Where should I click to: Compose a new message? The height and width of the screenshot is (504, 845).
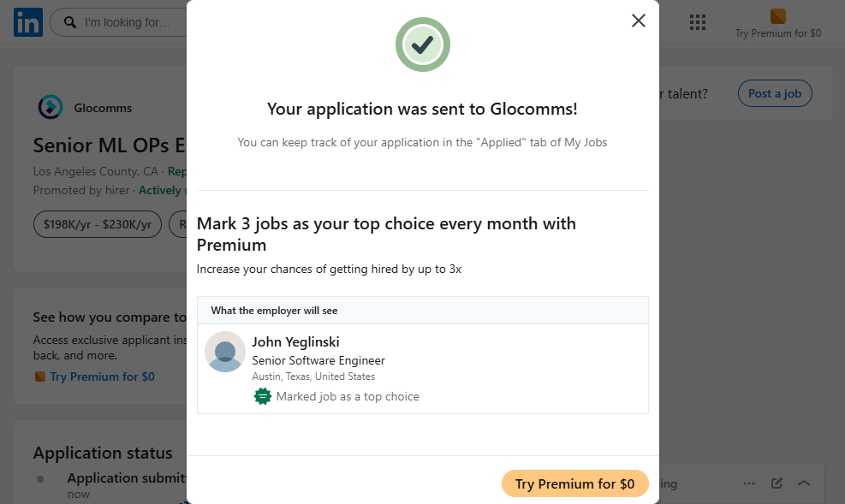[777, 483]
